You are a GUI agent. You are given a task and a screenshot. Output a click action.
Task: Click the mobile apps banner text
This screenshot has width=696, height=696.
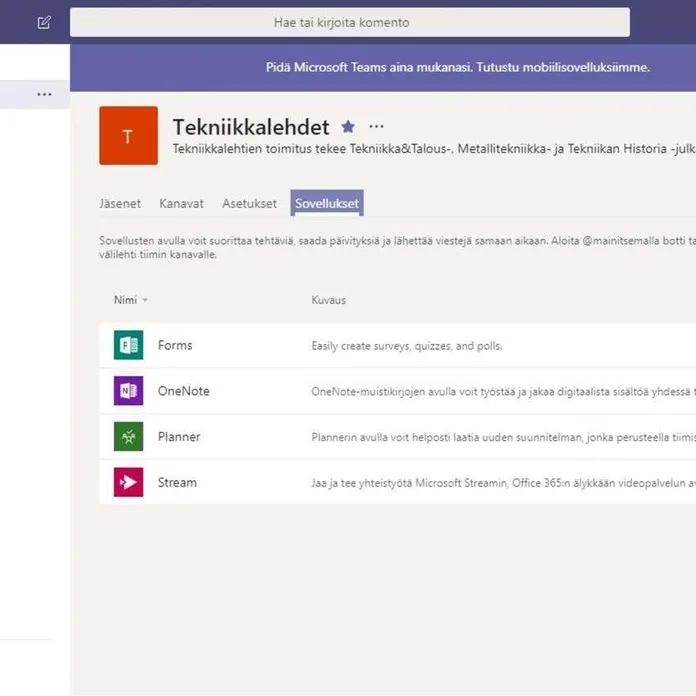458,67
